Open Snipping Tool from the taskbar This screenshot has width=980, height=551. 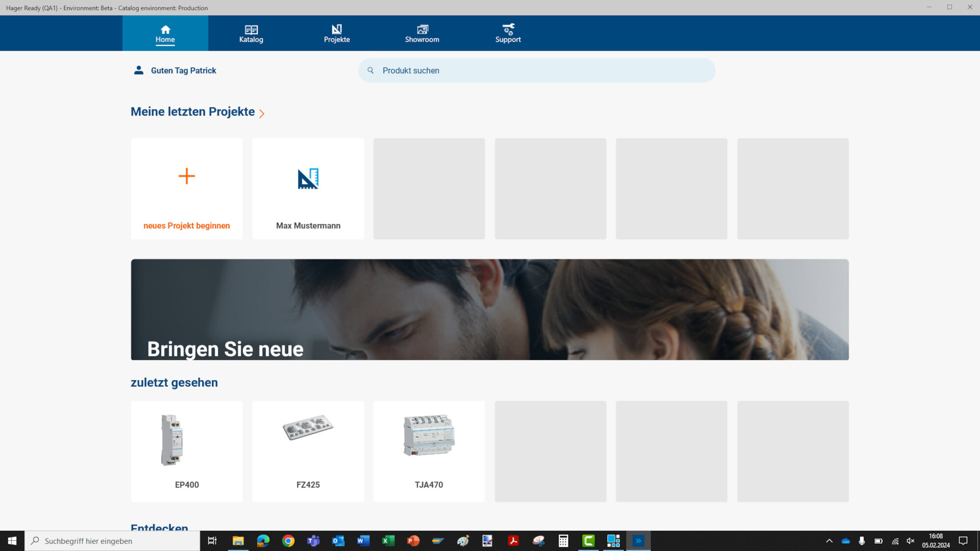click(539, 541)
